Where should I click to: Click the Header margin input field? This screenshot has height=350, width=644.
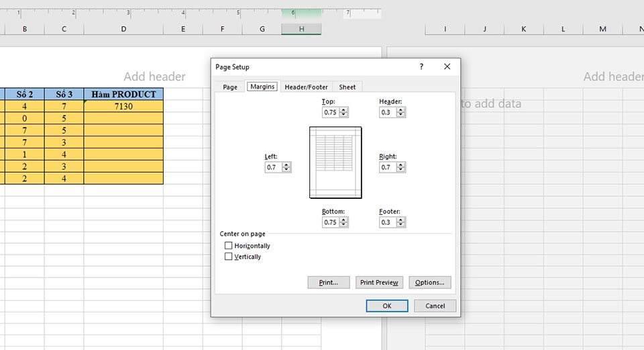click(x=388, y=112)
